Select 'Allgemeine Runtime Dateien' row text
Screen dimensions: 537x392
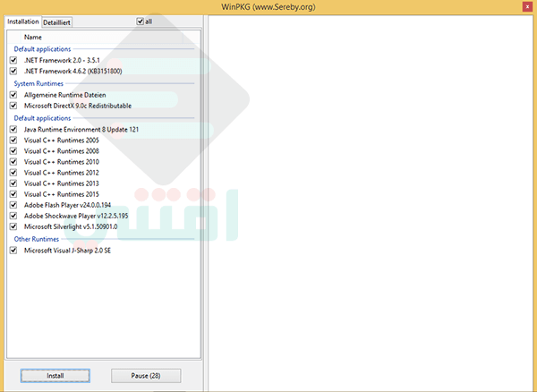point(64,95)
